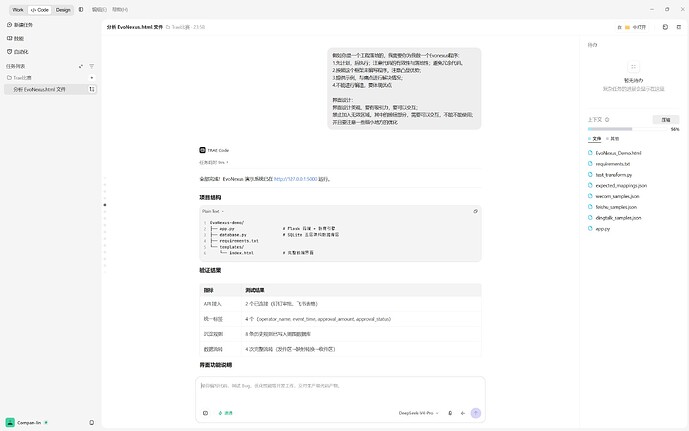
Task: Click the Compan-lin user avatar
Action: point(10,422)
